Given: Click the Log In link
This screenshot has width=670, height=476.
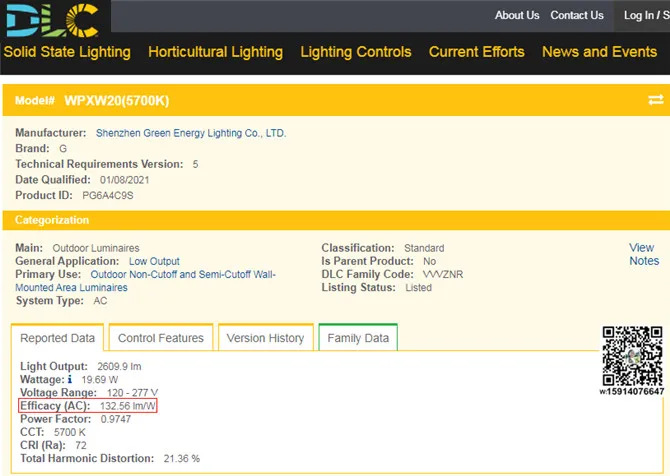Looking at the screenshot, I should (645, 15).
